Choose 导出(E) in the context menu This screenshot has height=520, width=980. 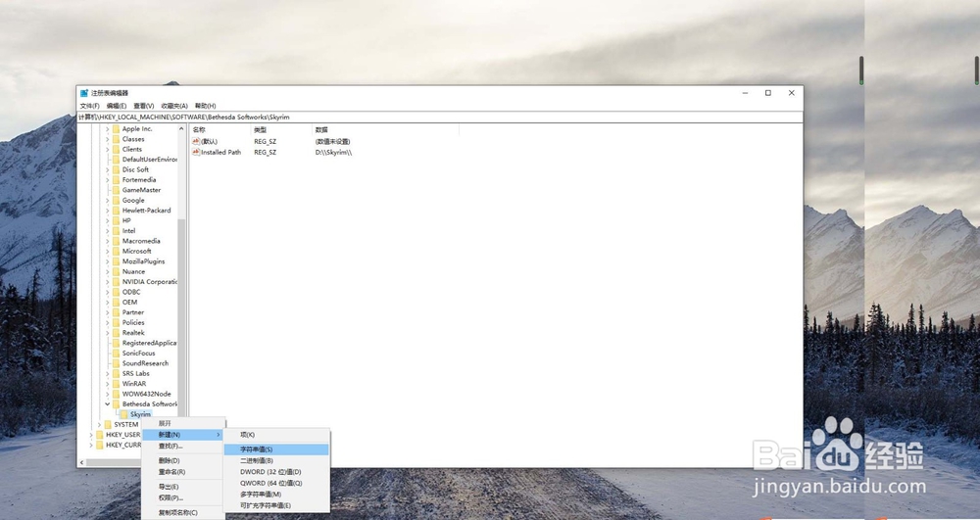pos(183,487)
